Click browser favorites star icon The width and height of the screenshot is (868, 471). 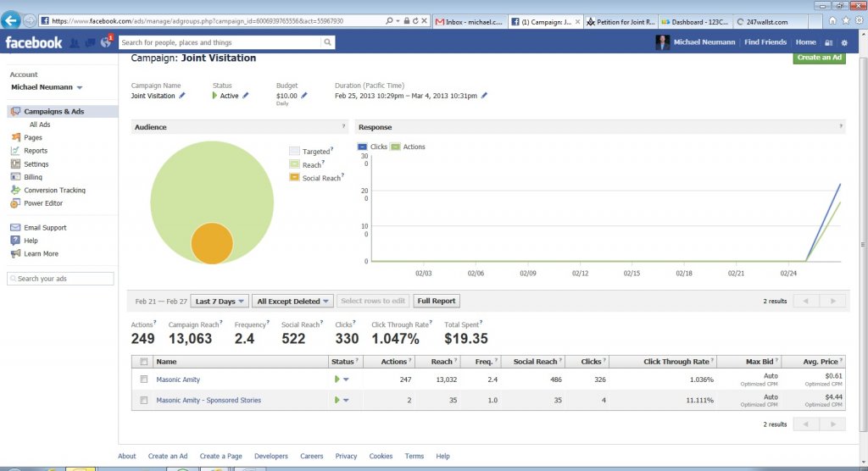coord(845,20)
